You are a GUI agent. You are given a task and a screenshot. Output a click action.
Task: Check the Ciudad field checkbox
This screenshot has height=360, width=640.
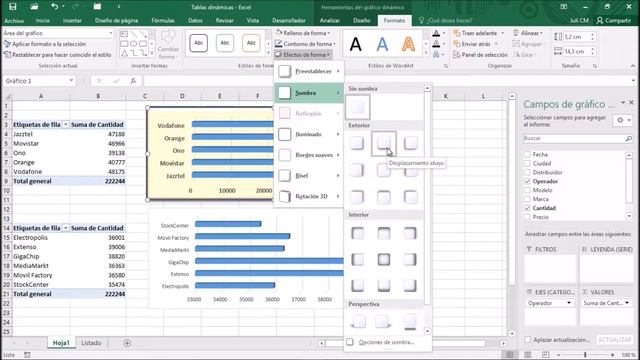coord(527,163)
